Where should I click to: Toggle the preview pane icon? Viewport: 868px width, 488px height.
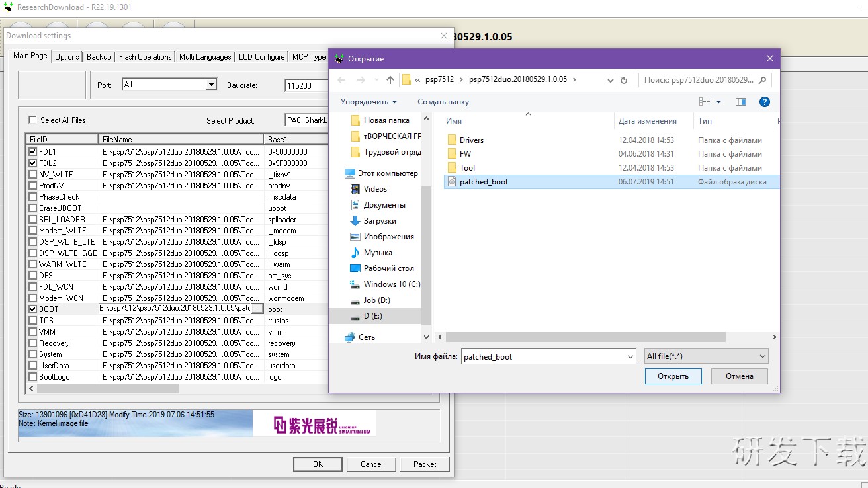pyautogui.click(x=740, y=102)
